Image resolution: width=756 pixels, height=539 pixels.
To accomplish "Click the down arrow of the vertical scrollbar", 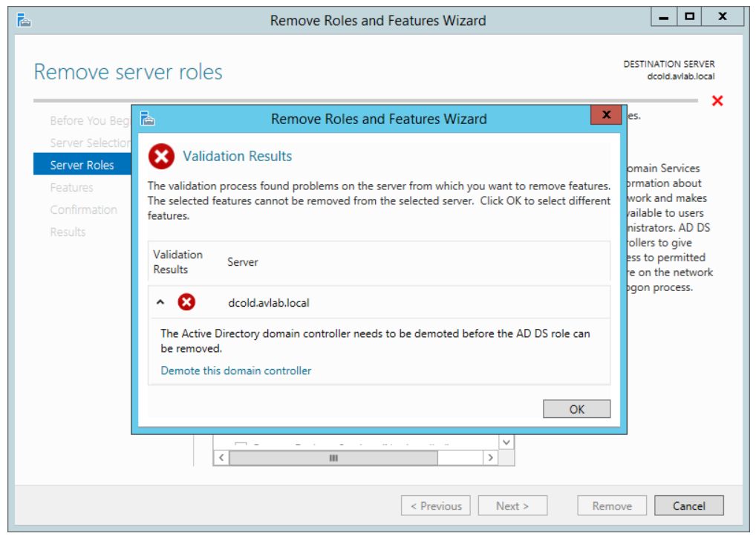I will pyautogui.click(x=506, y=442).
